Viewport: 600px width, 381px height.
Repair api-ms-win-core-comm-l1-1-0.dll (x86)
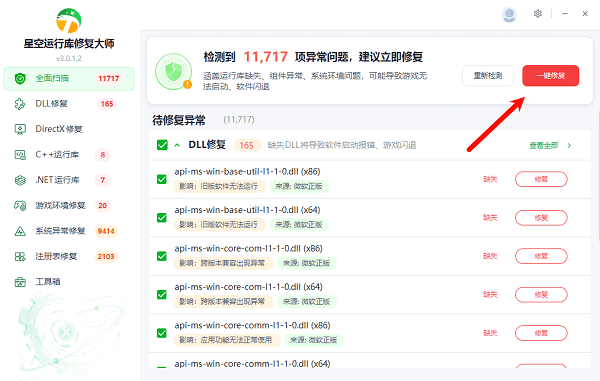[x=541, y=333]
